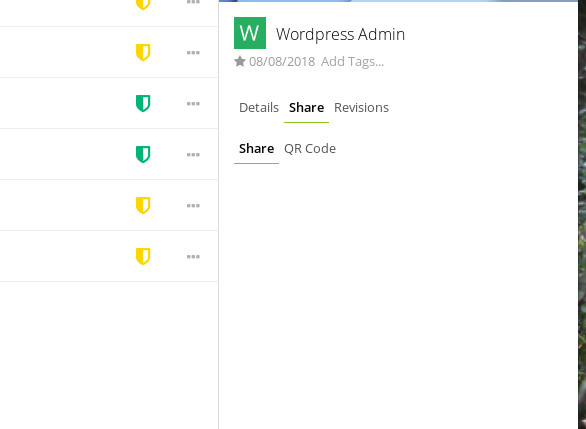586x429 pixels.
Task: Click the 08/08/2018 date label
Action: (282, 62)
